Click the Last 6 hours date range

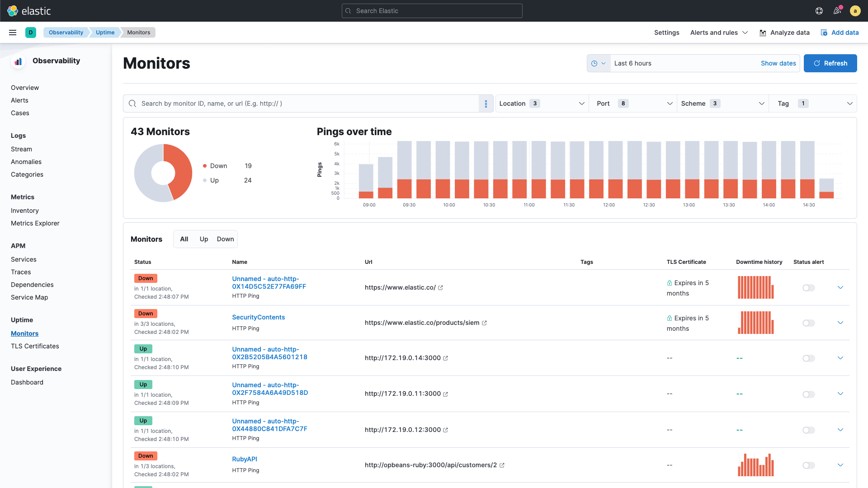pos(632,63)
